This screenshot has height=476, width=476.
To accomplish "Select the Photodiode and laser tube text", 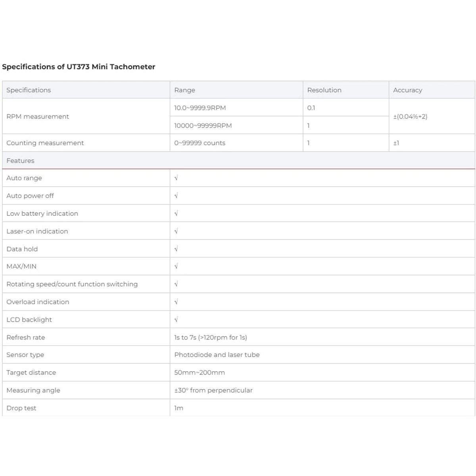I will tap(217, 355).
